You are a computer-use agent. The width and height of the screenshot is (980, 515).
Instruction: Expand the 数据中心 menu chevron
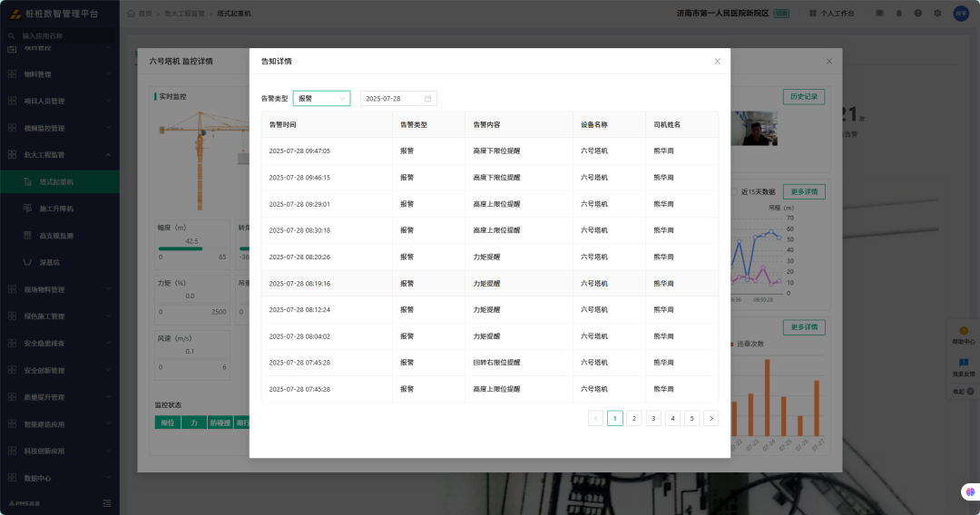coord(108,478)
